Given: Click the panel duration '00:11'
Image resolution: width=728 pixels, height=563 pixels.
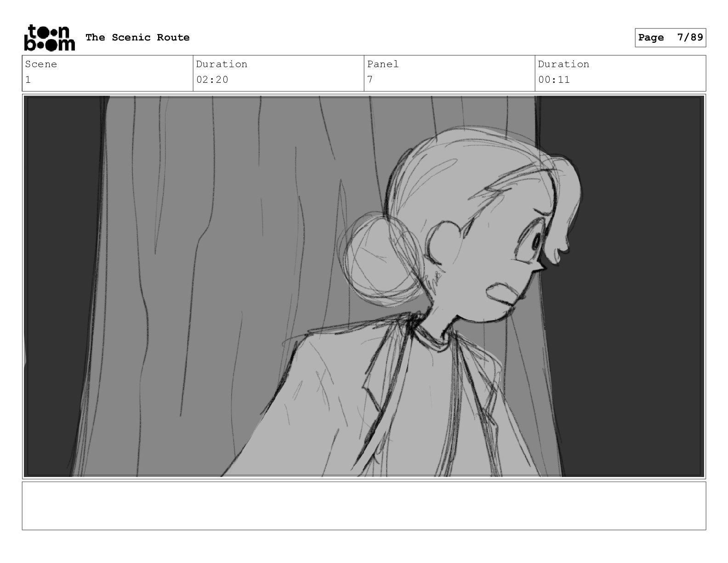Looking at the screenshot, I should (554, 80).
